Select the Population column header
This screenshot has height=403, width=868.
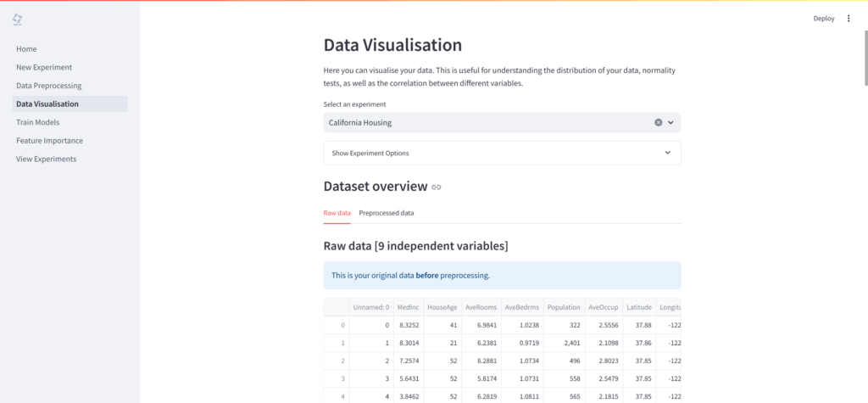563,307
